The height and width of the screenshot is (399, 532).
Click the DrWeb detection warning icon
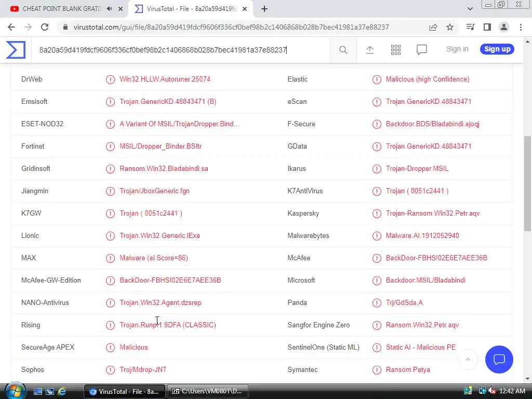(110, 79)
